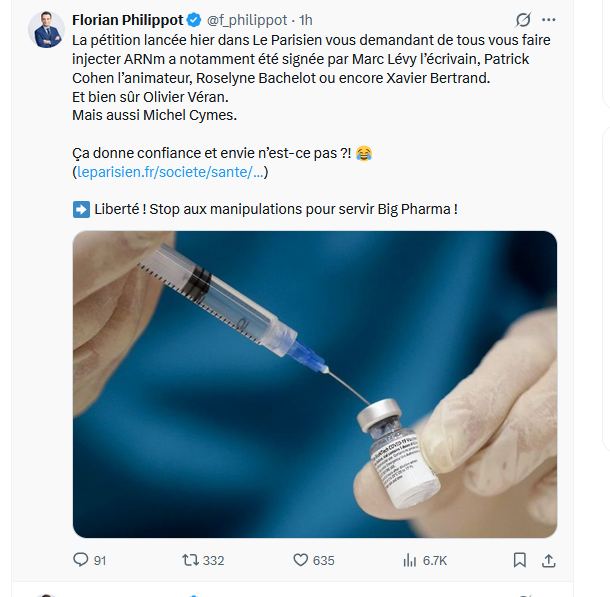Image resolution: width=610 pixels, height=597 pixels.
Task: Click the blue arrow emoji before Liberté
Action: pos(82,209)
